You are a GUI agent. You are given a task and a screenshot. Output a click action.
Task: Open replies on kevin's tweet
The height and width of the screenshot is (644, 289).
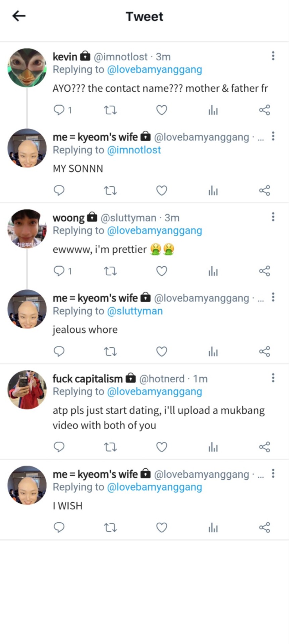click(59, 110)
